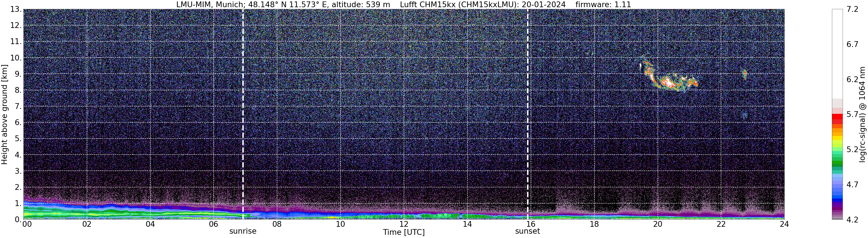Viewport: 868px width, 238px height.
Task: Click the x-axis tick label 02
Action: coord(87,224)
